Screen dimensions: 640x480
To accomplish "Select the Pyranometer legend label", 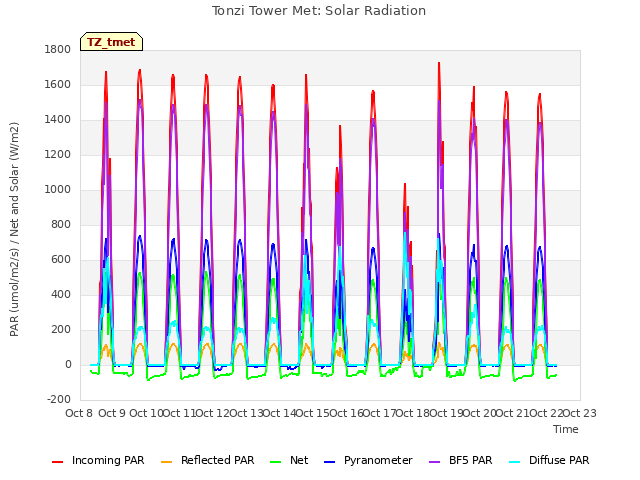I will click(378, 460).
